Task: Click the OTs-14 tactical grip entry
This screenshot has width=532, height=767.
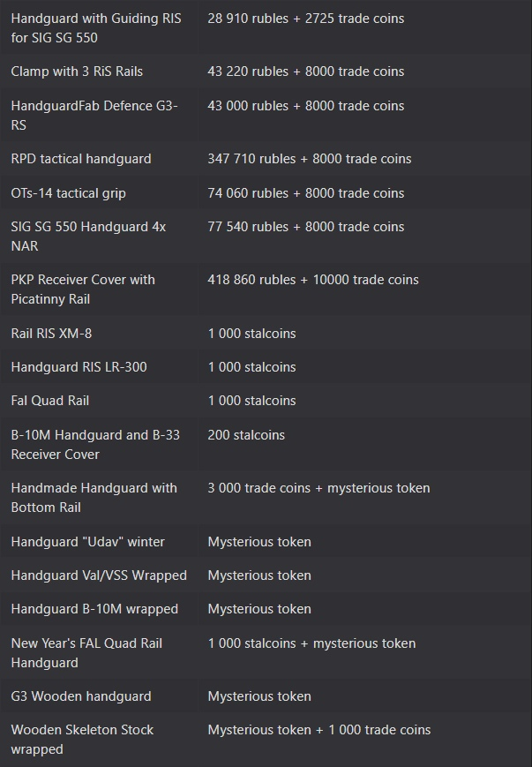Action: coord(69,193)
